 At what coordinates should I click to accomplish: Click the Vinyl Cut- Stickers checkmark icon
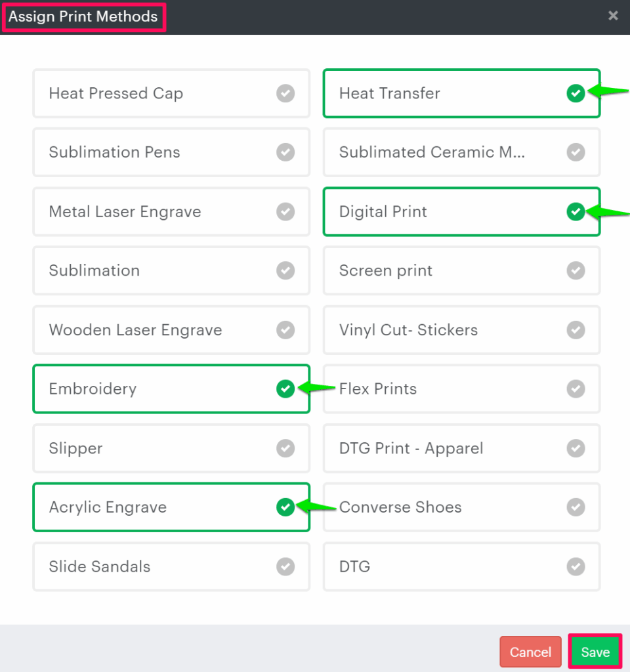click(x=576, y=329)
